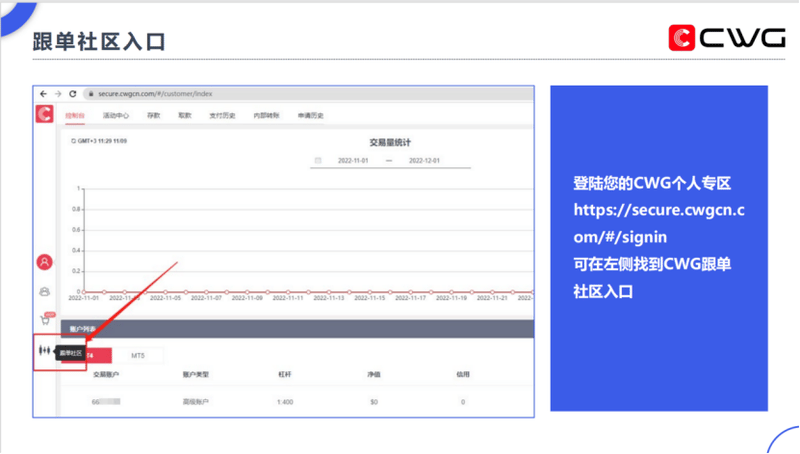The width and height of the screenshot is (800, 454).
Task: Click the browser forward arrow
Action: click(x=58, y=94)
